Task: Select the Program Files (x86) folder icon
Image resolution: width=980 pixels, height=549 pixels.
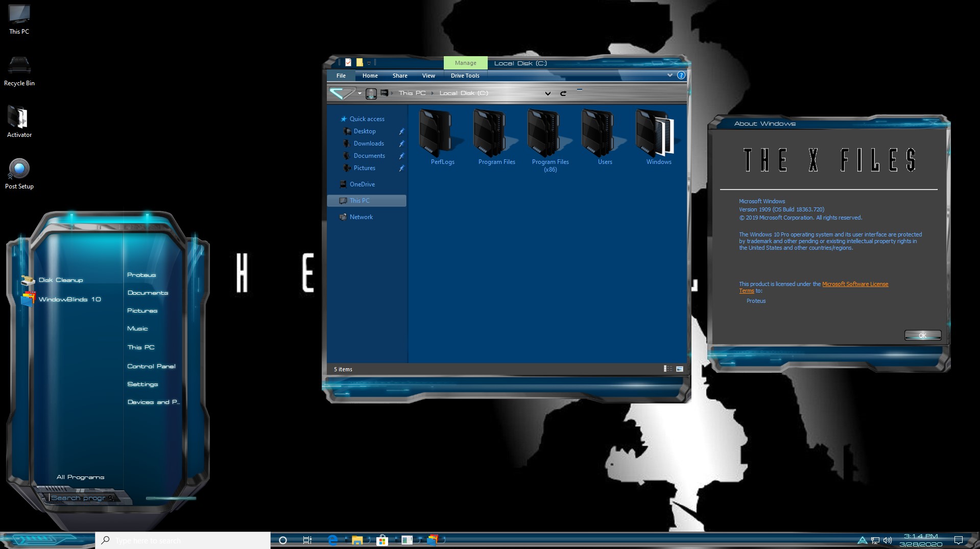Action: [x=551, y=140]
